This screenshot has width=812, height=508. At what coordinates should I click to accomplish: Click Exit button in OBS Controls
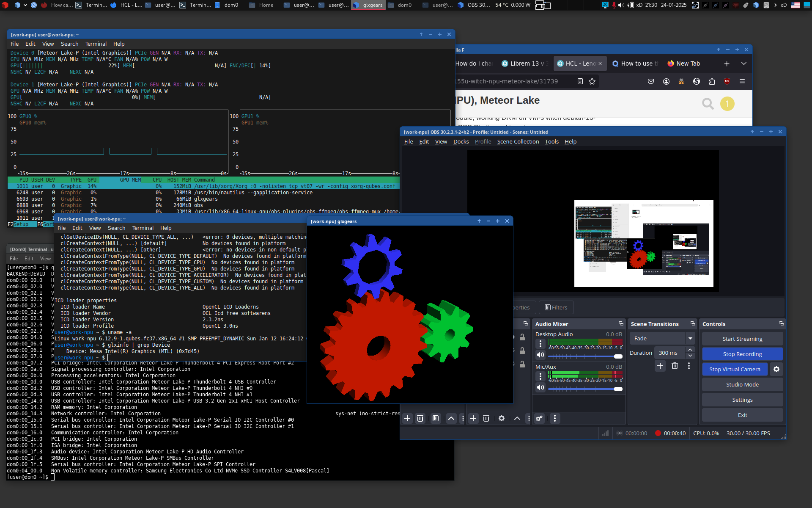(x=742, y=415)
